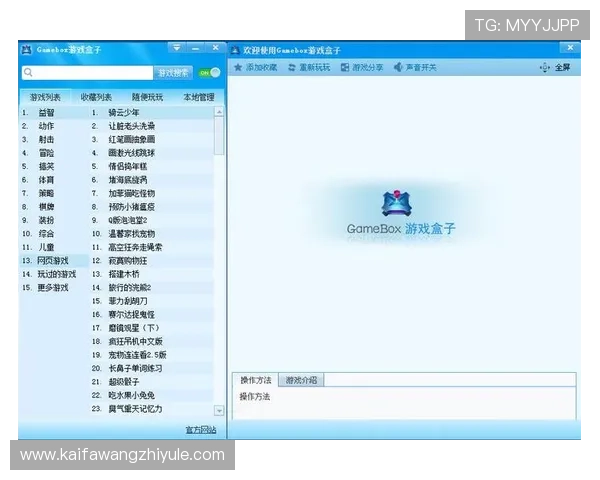Viewport: 600px width, 480px height.
Task: Open the title bar dropdown menu arrow
Action: (176, 48)
